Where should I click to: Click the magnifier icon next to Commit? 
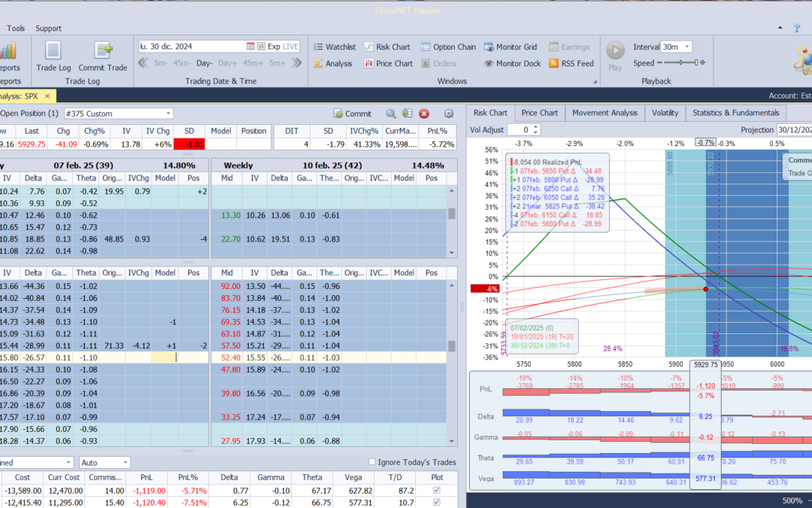391,114
